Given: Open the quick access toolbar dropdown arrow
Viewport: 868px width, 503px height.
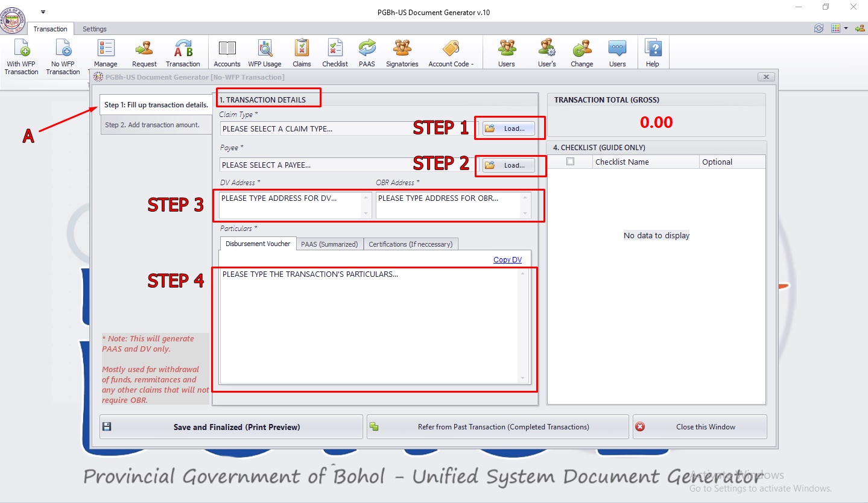Looking at the screenshot, I should tap(43, 12).
